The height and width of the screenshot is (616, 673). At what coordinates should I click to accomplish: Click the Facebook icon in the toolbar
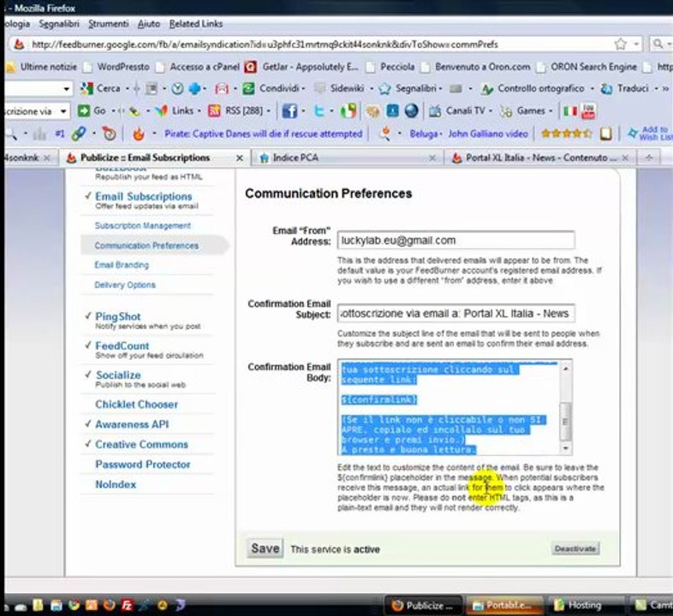[289, 111]
